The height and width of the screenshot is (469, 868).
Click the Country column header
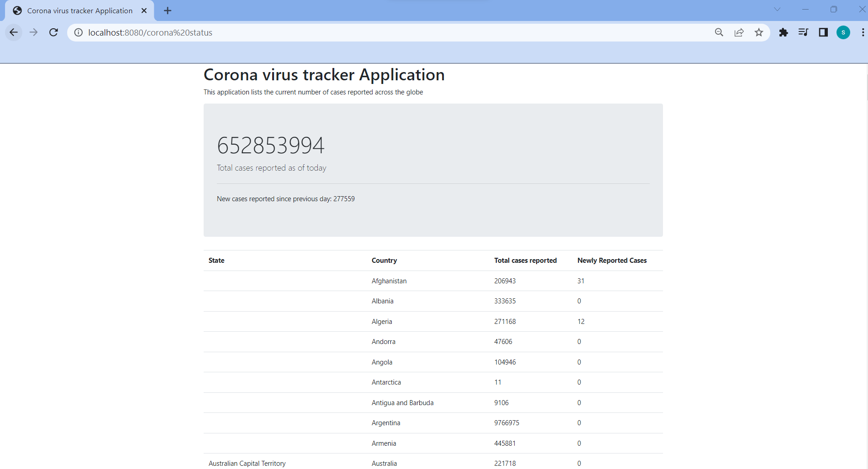pos(384,261)
